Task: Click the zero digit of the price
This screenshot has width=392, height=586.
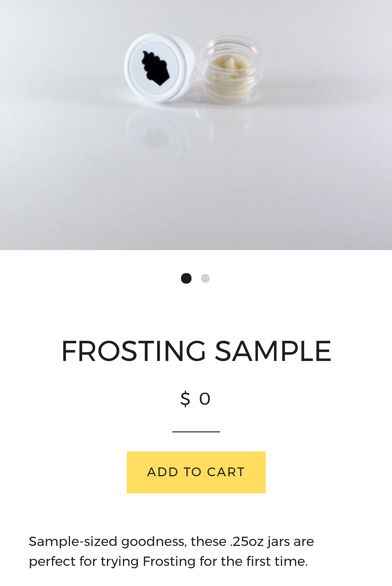Action: point(205,399)
